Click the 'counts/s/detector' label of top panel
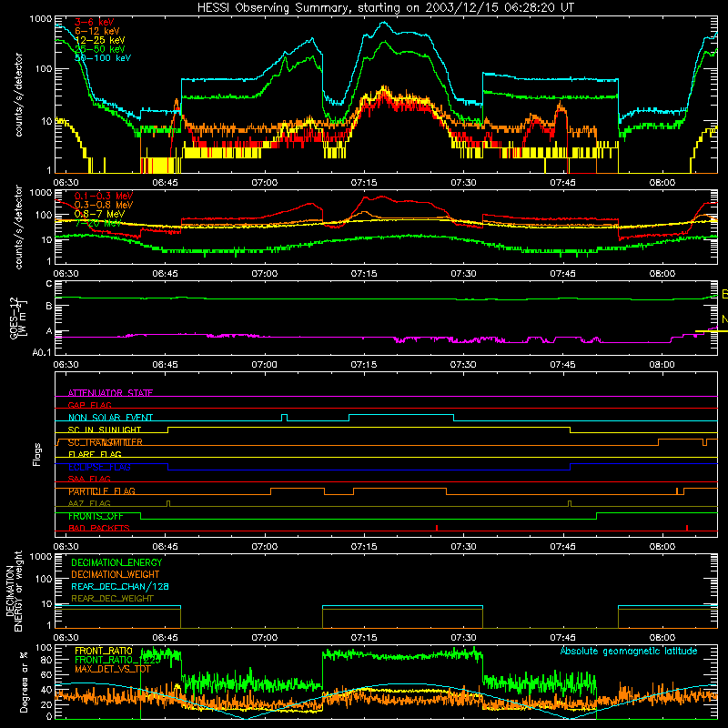Screen dimensions: 728x728 click(18, 95)
